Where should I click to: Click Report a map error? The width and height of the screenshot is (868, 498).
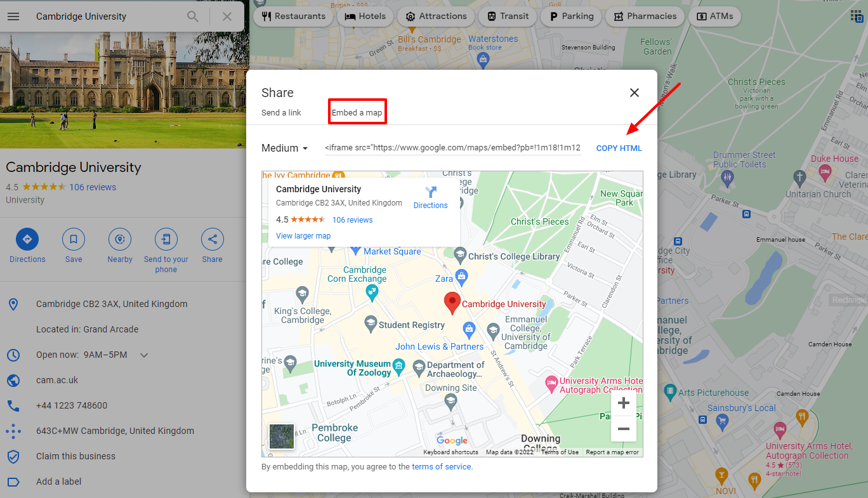612,452
